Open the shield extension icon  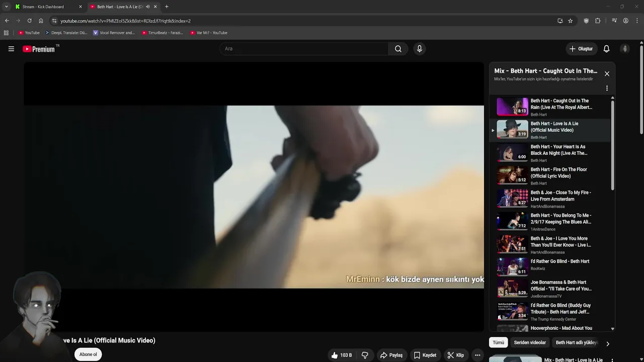[586, 21]
